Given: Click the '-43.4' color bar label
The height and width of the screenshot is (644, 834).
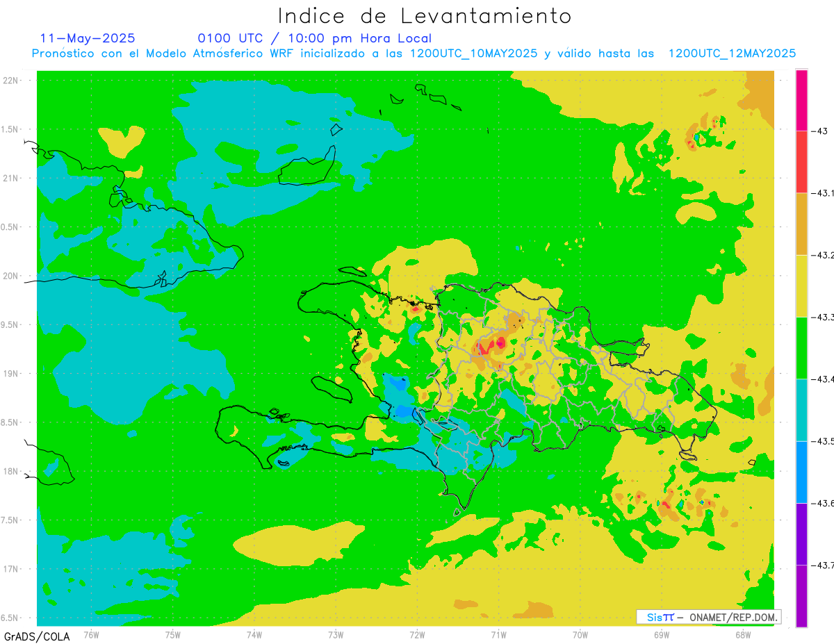Looking at the screenshot, I should pos(823,379).
